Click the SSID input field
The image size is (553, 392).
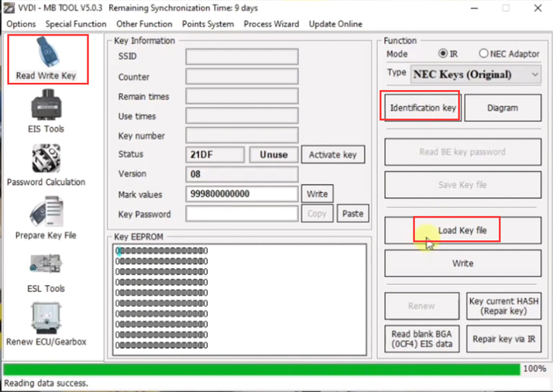click(x=242, y=57)
